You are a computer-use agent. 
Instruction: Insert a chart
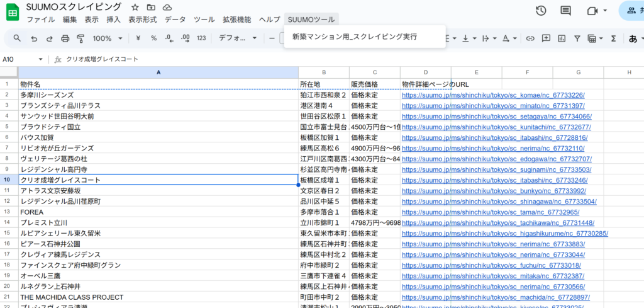(562, 38)
